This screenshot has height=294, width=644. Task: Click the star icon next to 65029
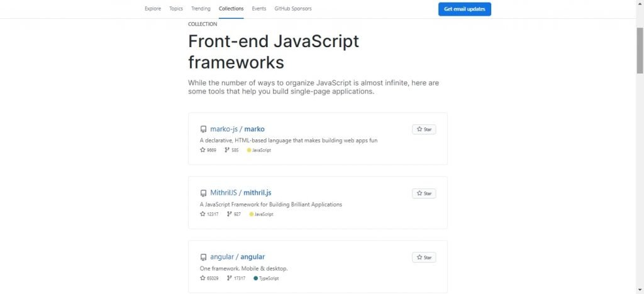pyautogui.click(x=203, y=278)
